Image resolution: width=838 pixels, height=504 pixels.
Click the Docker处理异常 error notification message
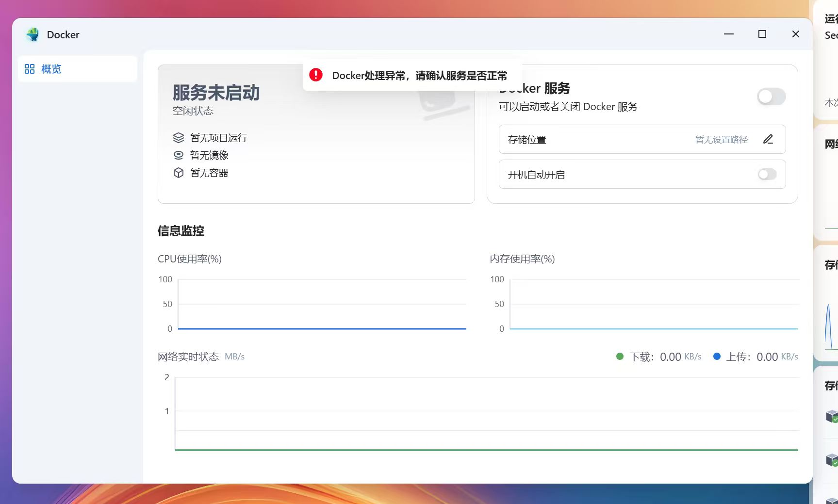coord(419,76)
